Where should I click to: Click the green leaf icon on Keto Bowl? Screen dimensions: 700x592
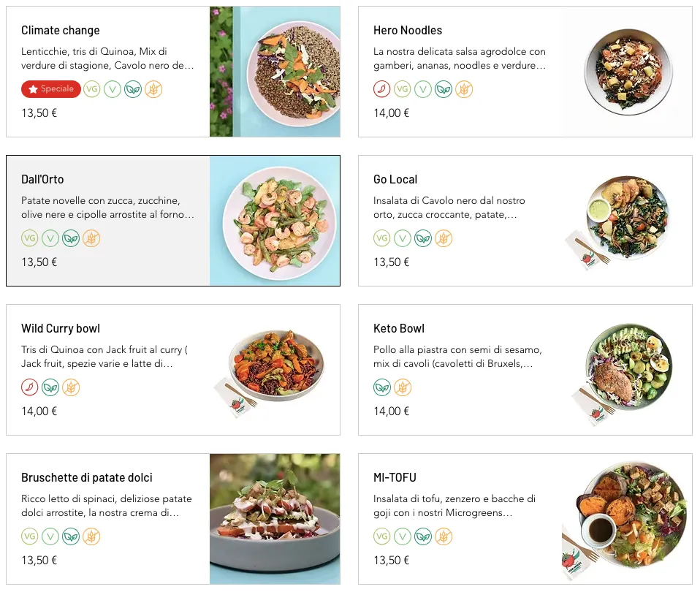382,387
